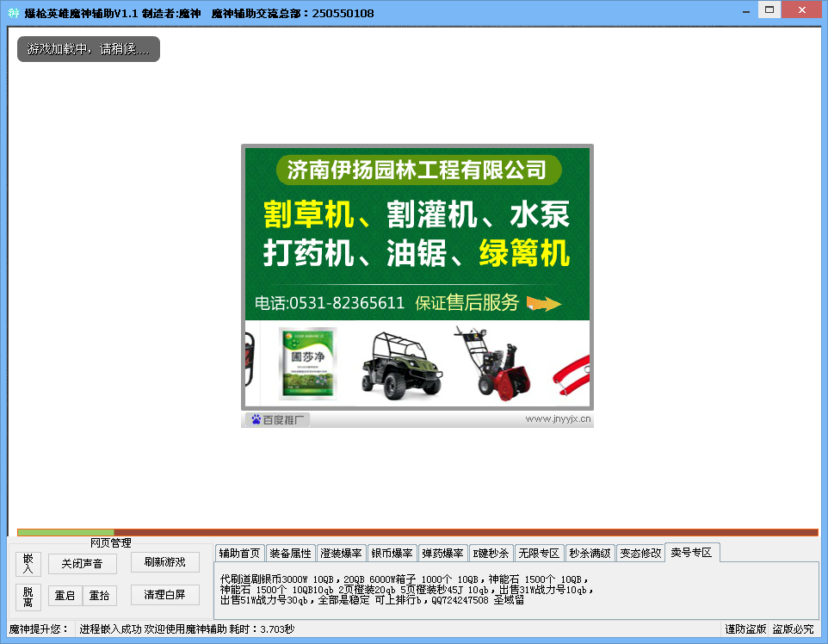Click the 网页管理 group label

tap(110, 542)
